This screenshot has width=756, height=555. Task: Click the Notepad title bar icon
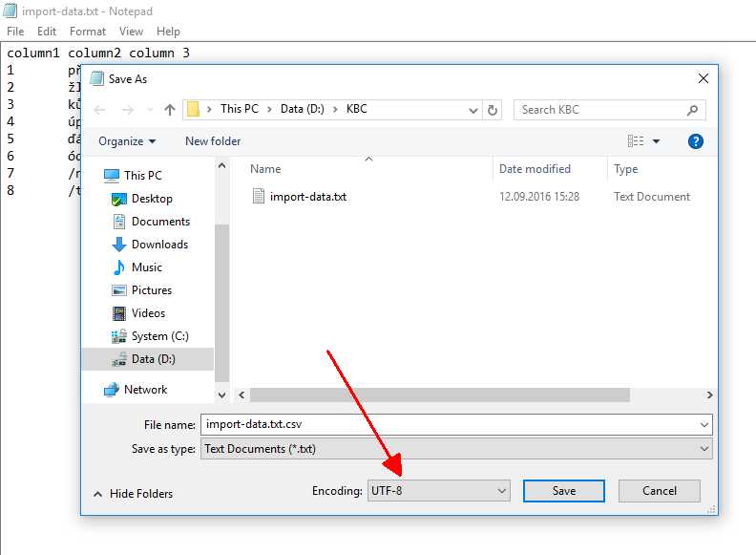[10, 11]
